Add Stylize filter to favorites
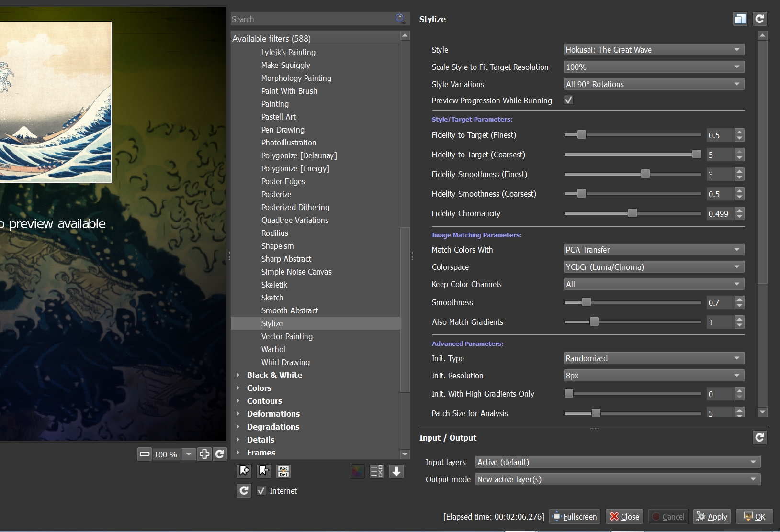 244,471
